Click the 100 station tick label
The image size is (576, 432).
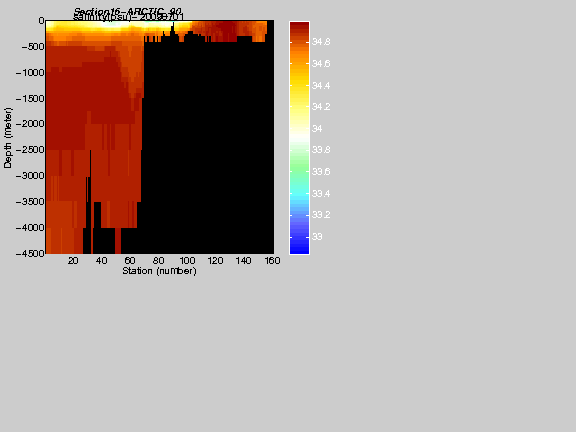click(x=187, y=261)
